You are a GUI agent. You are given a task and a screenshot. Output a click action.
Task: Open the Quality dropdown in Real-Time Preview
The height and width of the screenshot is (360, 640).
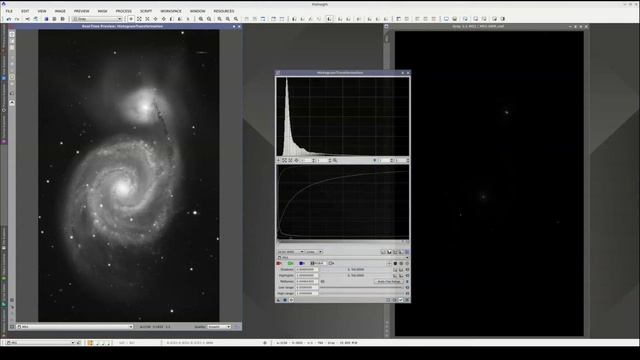click(x=219, y=327)
